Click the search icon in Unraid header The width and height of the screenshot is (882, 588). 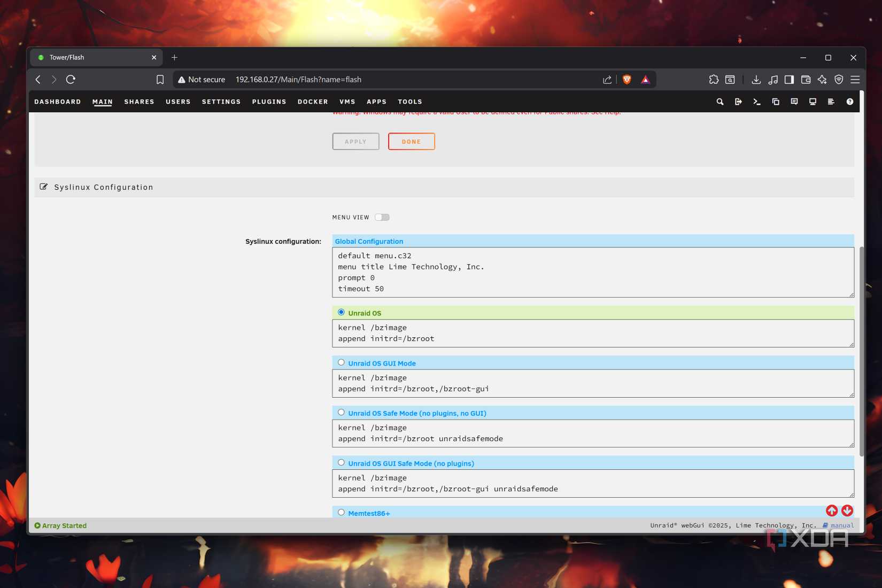tap(720, 102)
